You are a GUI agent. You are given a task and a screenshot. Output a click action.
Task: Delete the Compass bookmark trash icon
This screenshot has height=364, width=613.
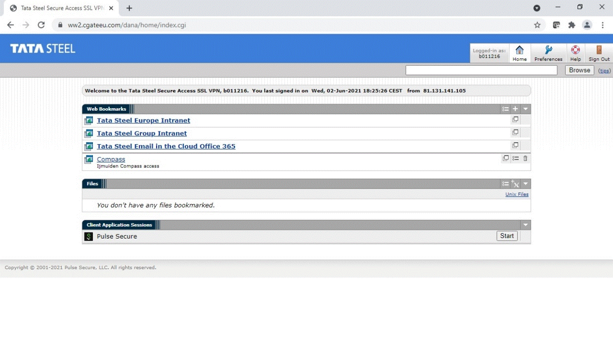(525, 159)
